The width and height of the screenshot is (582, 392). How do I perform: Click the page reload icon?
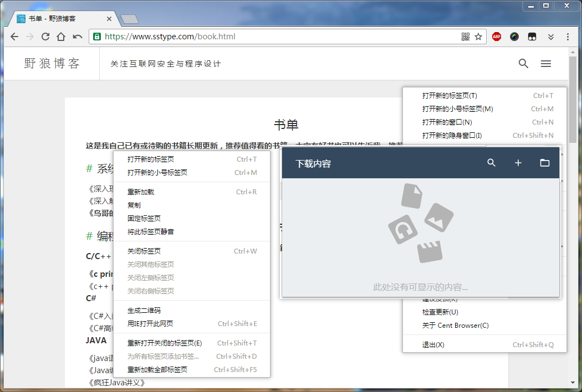pos(45,37)
